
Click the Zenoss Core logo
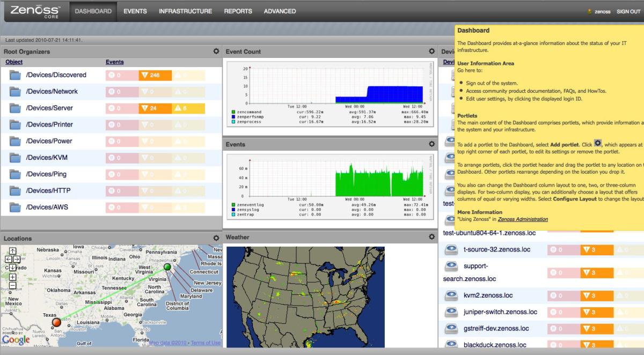(35, 12)
